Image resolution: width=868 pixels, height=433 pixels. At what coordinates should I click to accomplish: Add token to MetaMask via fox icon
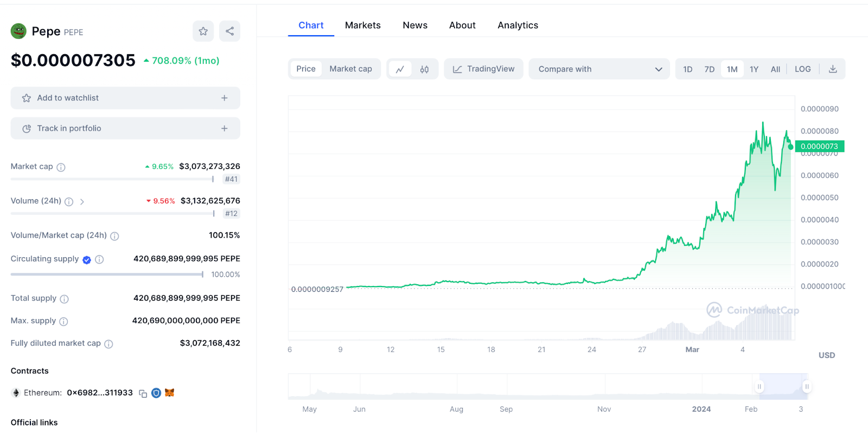point(169,393)
